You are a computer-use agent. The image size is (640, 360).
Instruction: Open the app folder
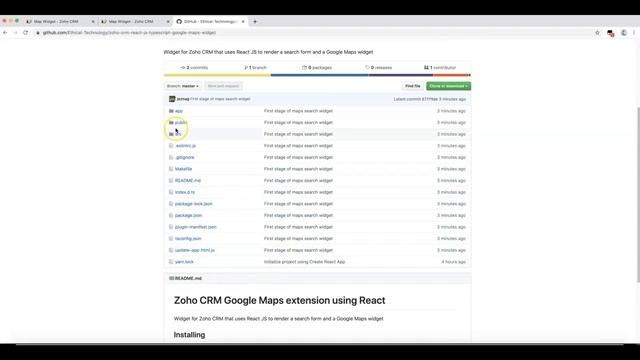point(179,111)
